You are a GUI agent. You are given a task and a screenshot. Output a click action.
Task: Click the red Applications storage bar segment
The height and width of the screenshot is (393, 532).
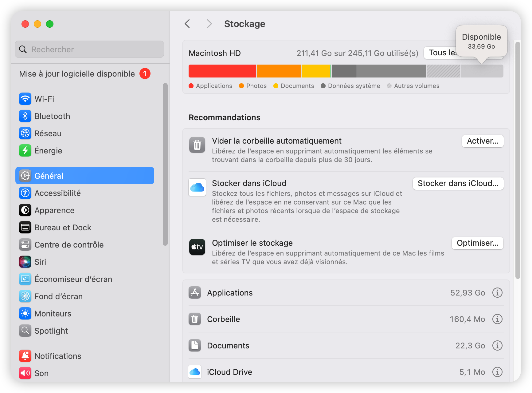tap(222, 71)
